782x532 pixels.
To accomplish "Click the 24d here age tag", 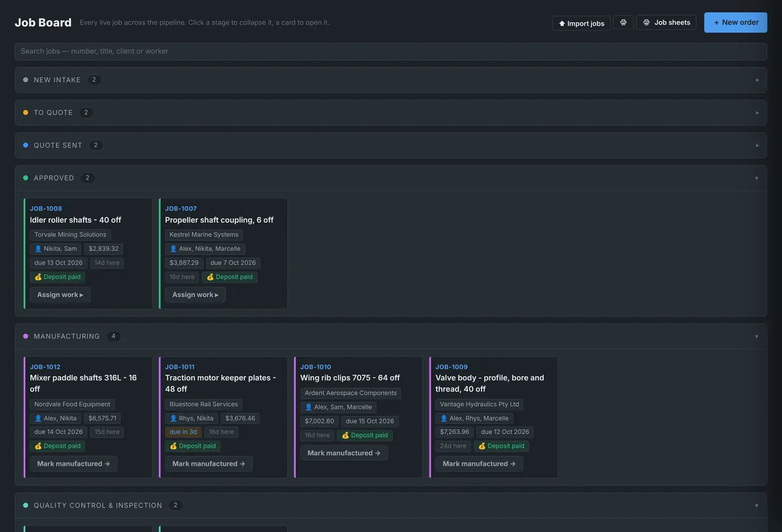I will click(453, 446).
